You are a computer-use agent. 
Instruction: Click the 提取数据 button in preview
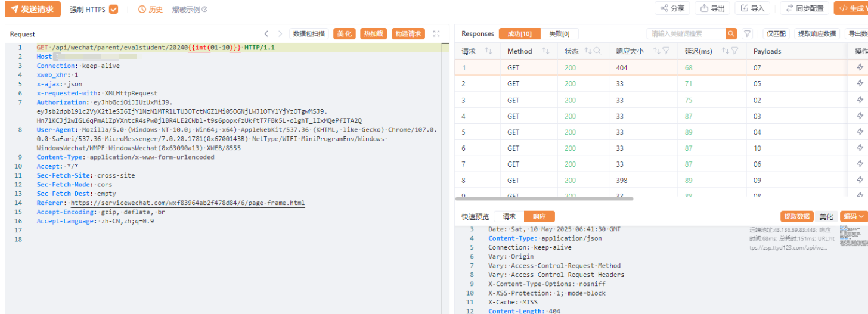(797, 217)
